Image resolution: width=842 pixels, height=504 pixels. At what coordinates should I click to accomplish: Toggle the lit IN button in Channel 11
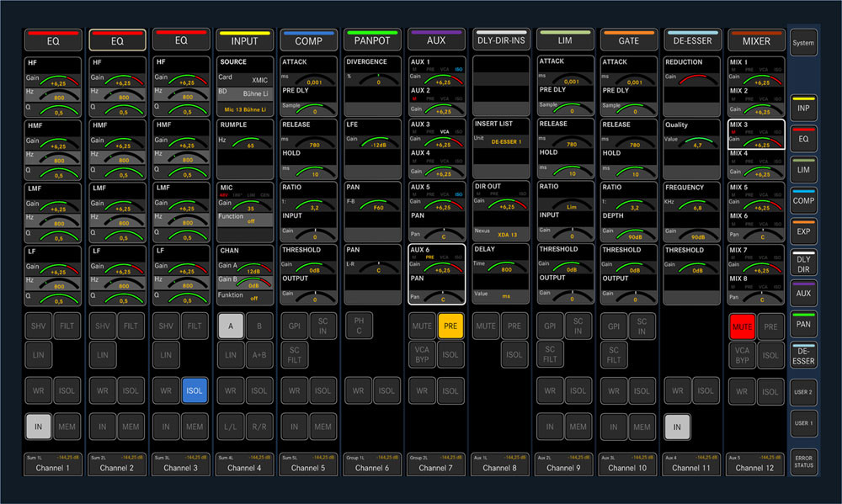(677, 427)
